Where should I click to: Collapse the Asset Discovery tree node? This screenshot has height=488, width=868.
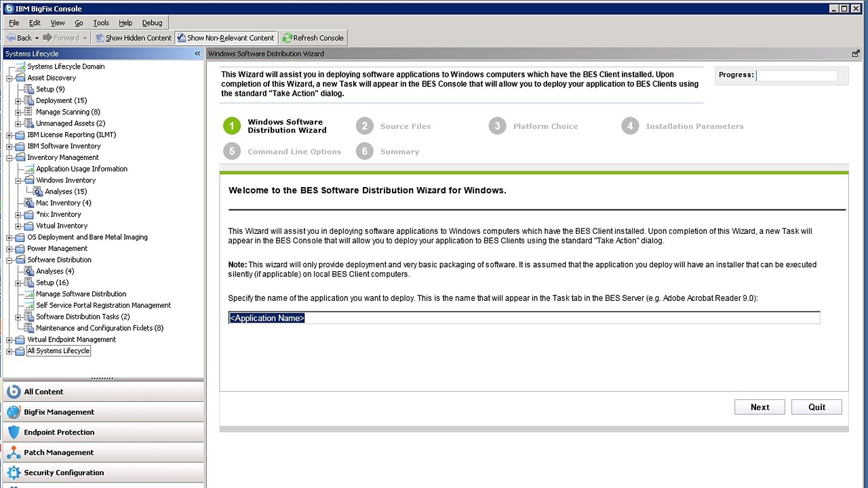pos(9,78)
